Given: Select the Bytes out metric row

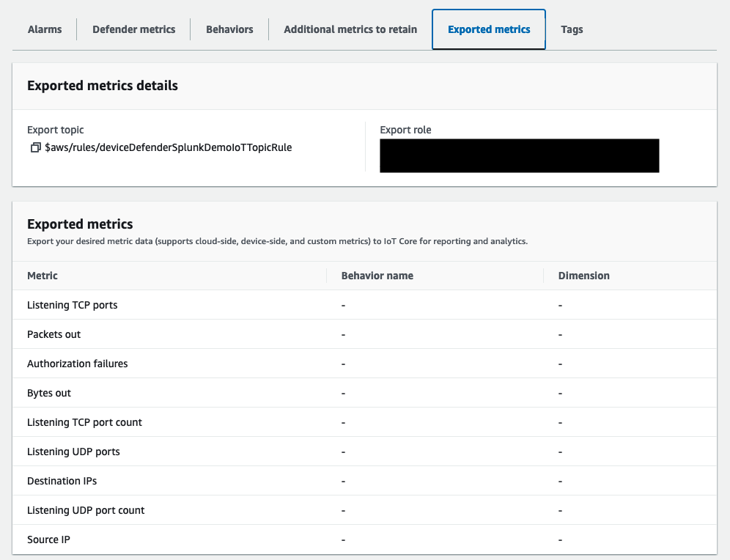Looking at the screenshot, I should [x=48, y=392].
